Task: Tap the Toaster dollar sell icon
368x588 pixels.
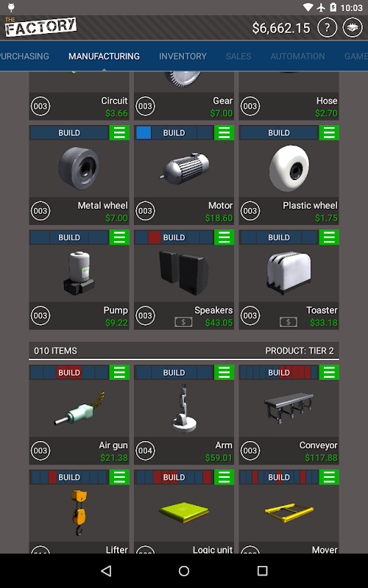Action: tap(288, 322)
